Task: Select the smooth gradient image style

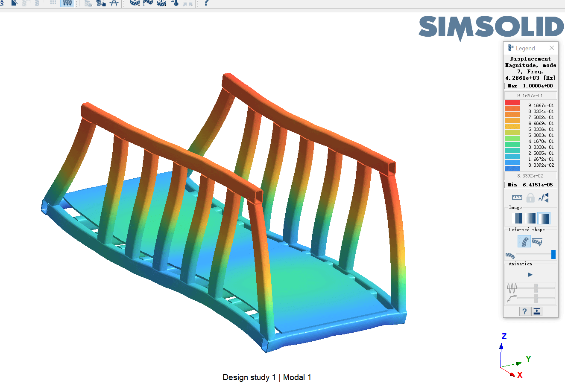Action: pyautogui.click(x=544, y=218)
